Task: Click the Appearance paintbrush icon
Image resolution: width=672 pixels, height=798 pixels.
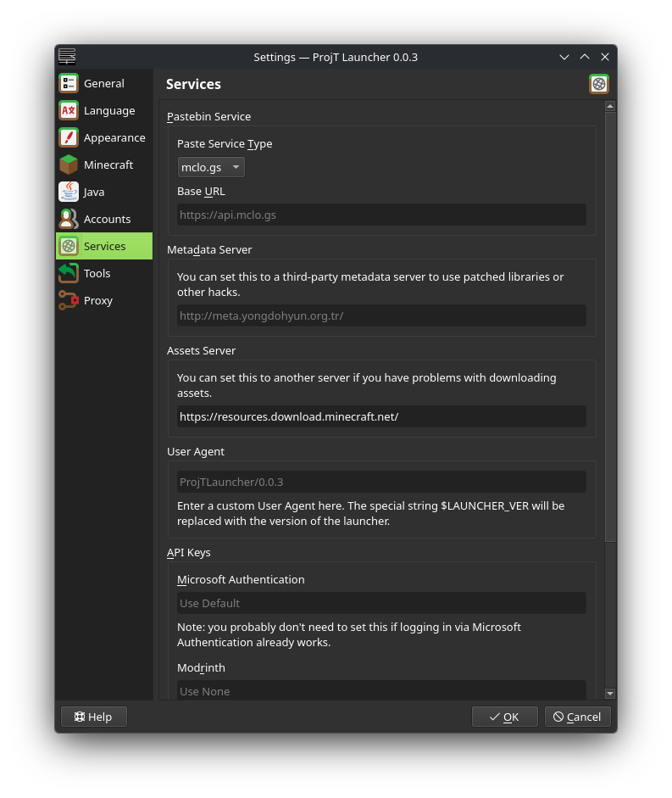Action: [x=69, y=137]
